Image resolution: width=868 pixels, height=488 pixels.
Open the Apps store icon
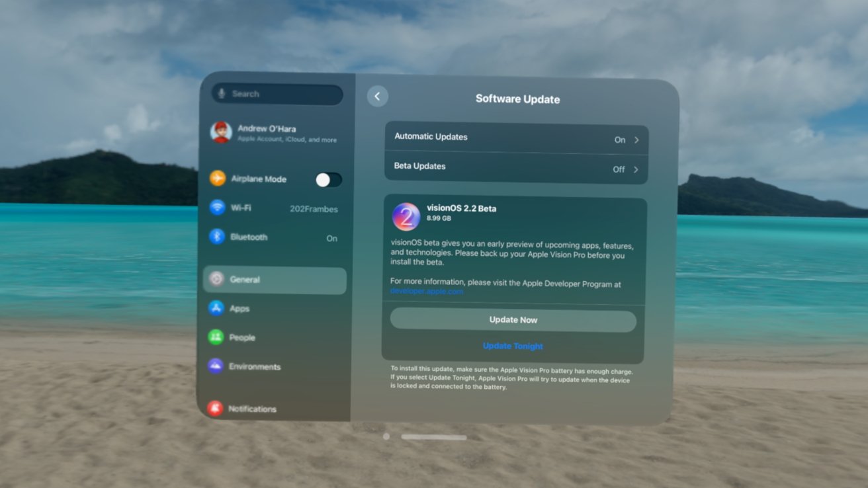[216, 308]
